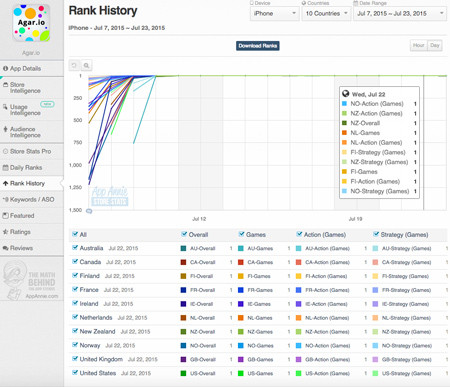This screenshot has width=450, height=387.
Task: Click the Daily Ranks calendar icon
Action: (5, 167)
